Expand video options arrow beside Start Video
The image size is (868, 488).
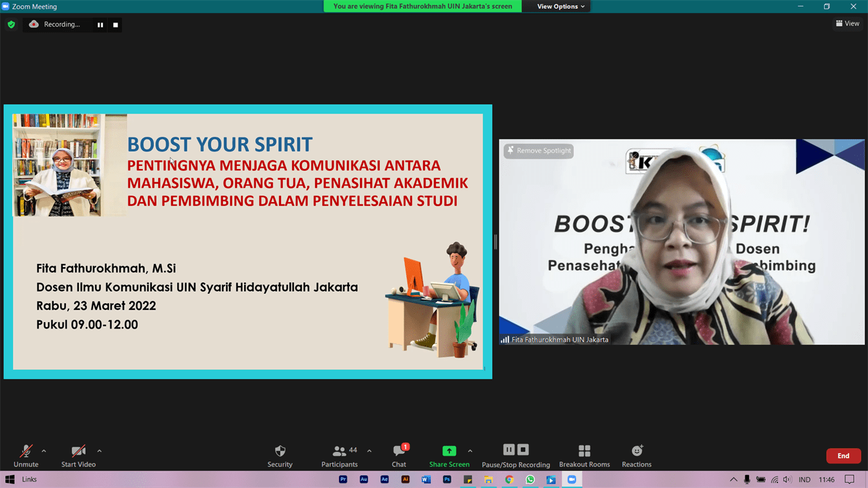coord(99,451)
